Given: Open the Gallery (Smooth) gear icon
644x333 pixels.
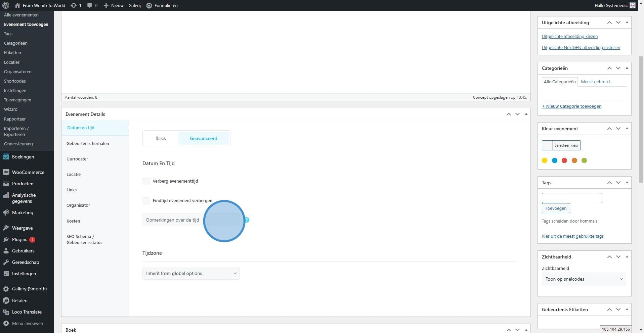Looking at the screenshot, I should [x=6, y=289].
